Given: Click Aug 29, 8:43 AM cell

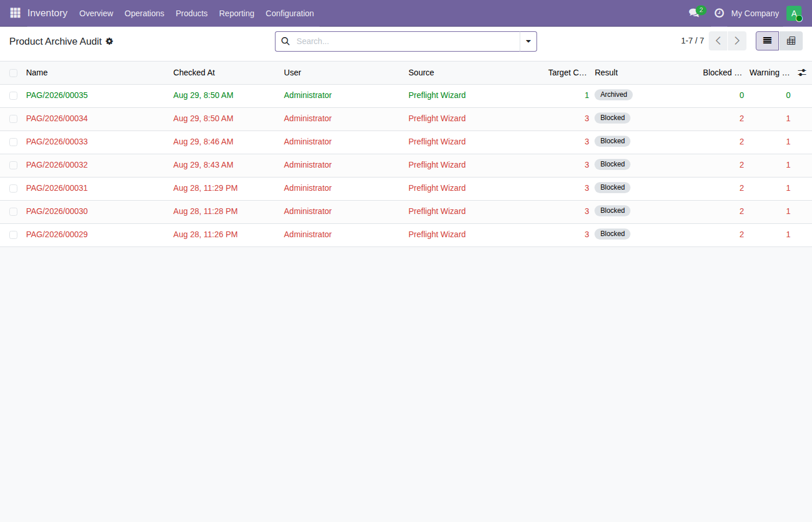Looking at the screenshot, I should [x=203, y=165].
